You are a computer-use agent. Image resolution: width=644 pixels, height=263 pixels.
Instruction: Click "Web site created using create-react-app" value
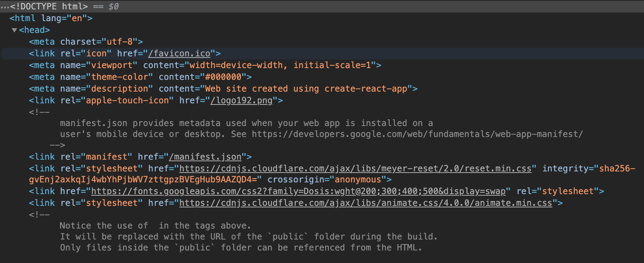(x=306, y=89)
